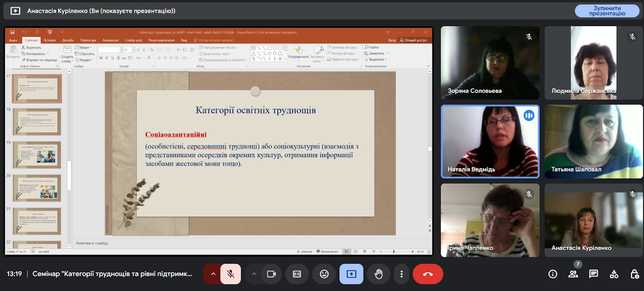Open the font size combo box
Screen dimensions: 644x291
128,50
